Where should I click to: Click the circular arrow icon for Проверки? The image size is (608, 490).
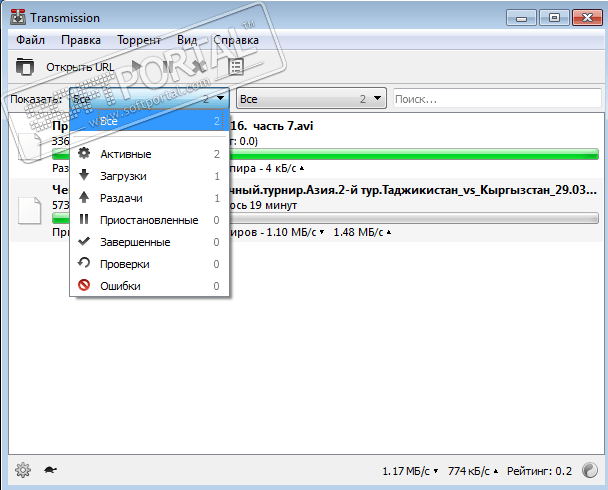[84, 263]
